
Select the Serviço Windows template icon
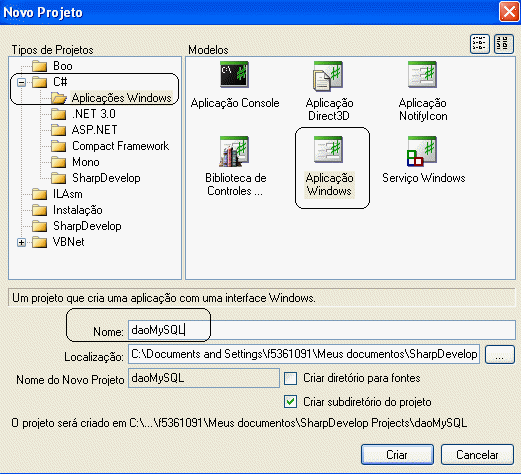tap(422, 151)
